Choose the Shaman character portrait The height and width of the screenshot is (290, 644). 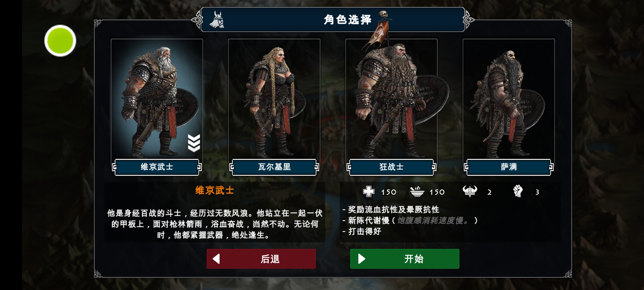click(508, 99)
